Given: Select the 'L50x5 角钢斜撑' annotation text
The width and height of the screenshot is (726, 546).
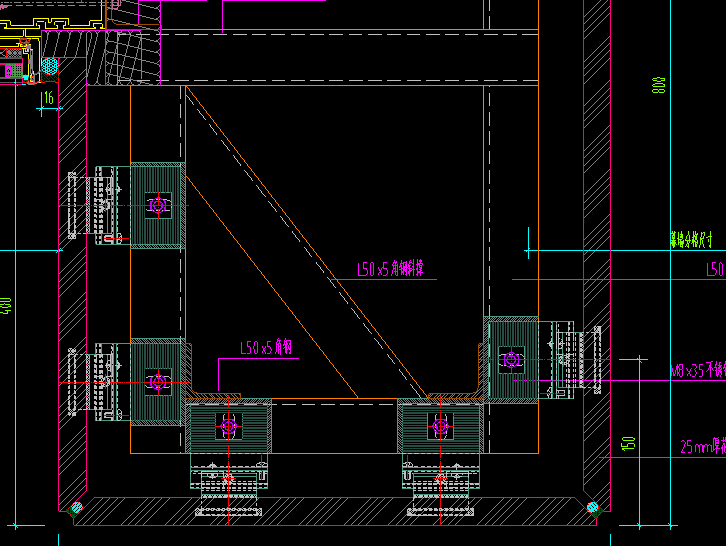Looking at the screenshot, I should pyautogui.click(x=390, y=269).
